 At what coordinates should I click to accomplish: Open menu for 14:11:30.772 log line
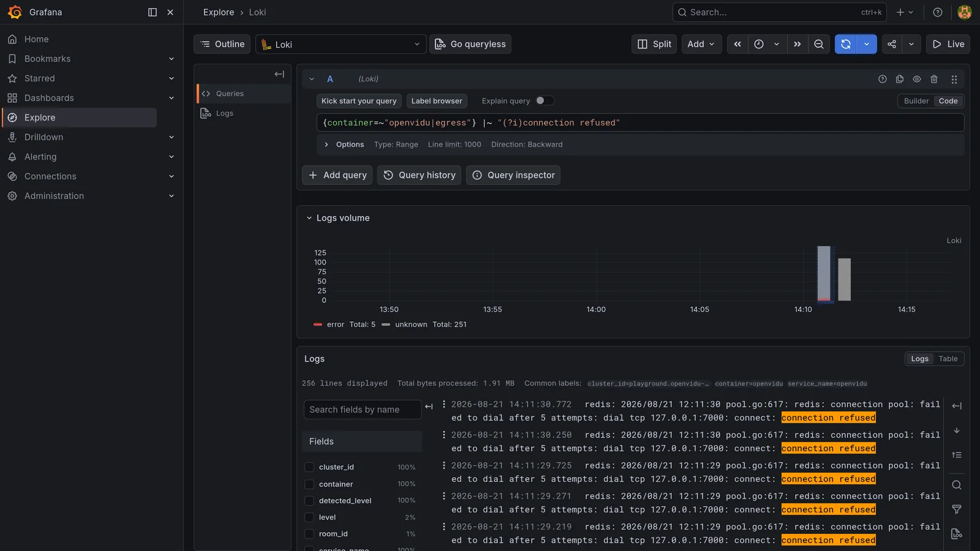click(x=444, y=404)
